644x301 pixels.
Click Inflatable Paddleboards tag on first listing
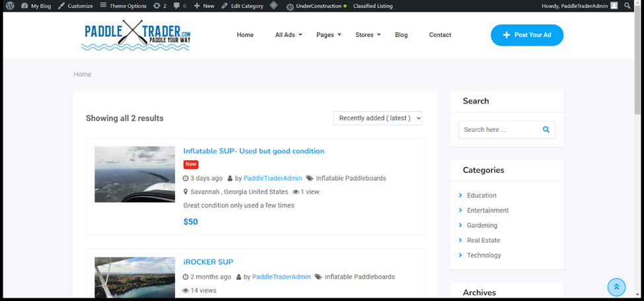(x=351, y=178)
